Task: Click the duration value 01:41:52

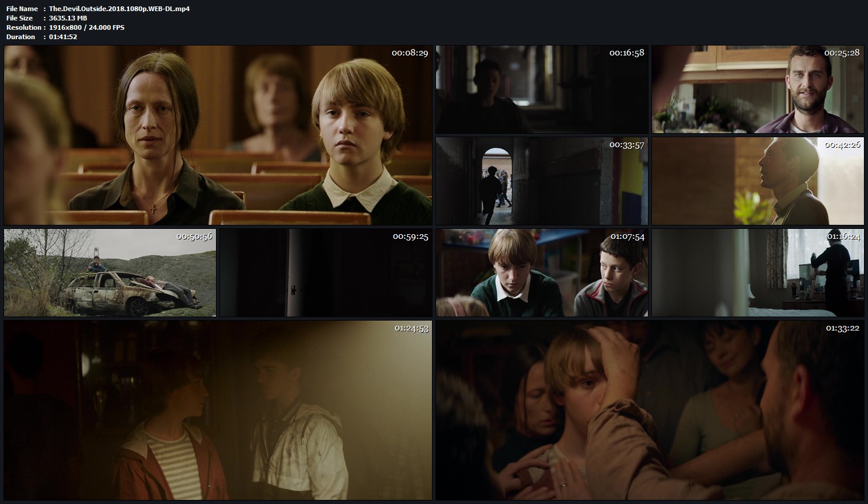Action: pos(63,37)
